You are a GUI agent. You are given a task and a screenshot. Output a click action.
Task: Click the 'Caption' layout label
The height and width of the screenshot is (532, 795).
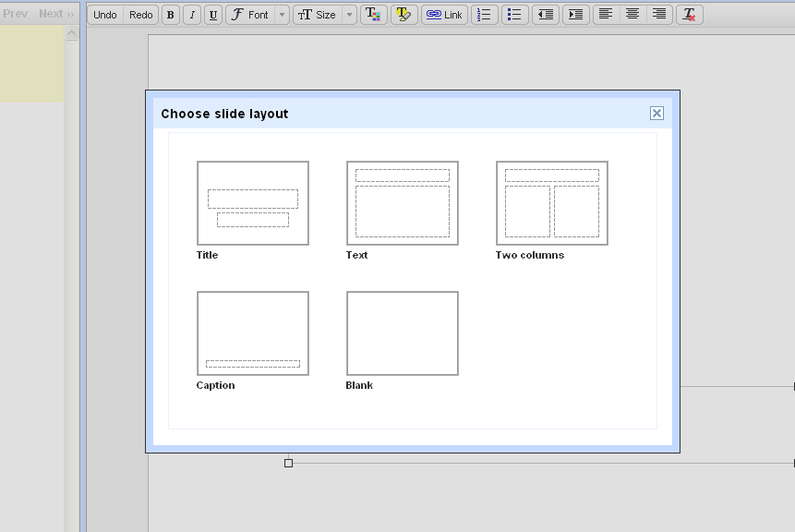click(x=215, y=385)
